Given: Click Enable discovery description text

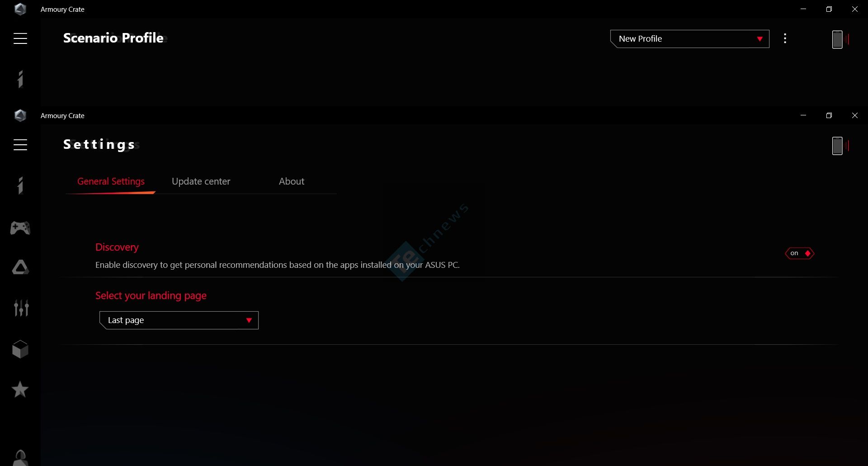Looking at the screenshot, I should click(x=278, y=265).
